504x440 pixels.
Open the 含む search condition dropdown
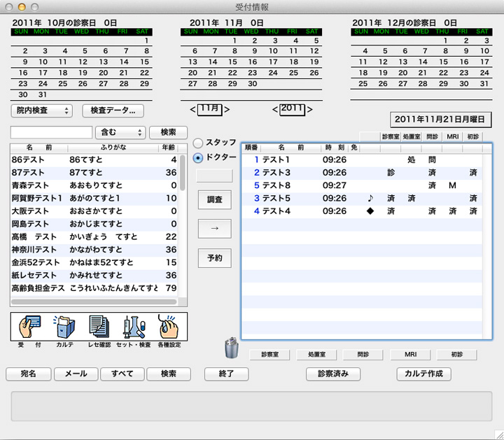point(120,132)
